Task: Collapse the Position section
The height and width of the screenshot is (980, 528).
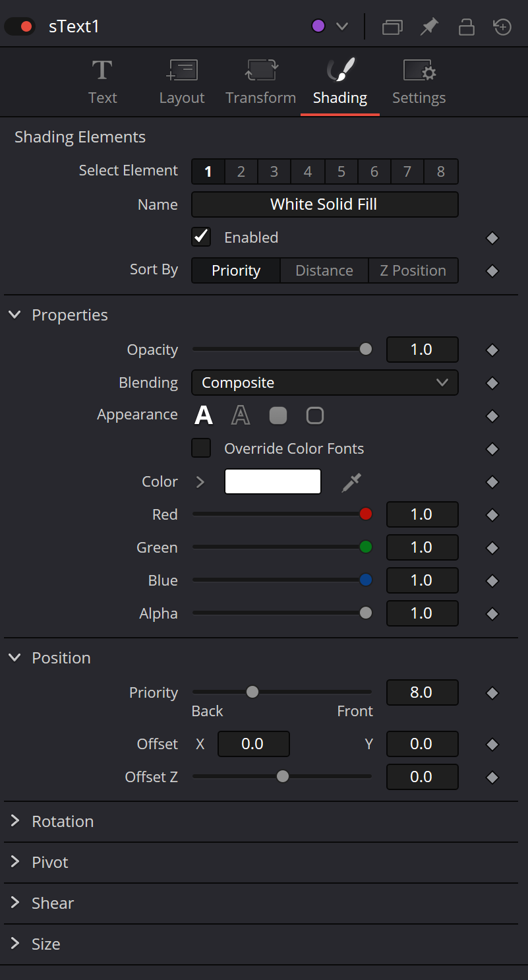Action: (15, 658)
